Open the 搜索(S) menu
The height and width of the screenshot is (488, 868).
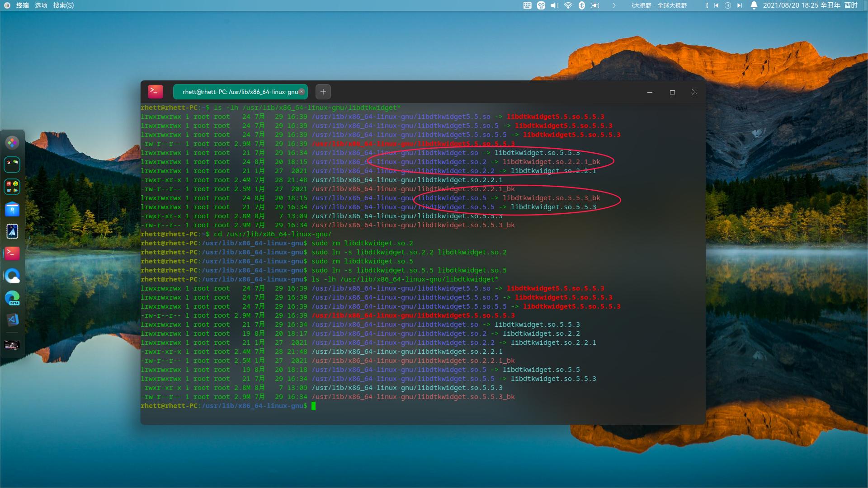63,5
